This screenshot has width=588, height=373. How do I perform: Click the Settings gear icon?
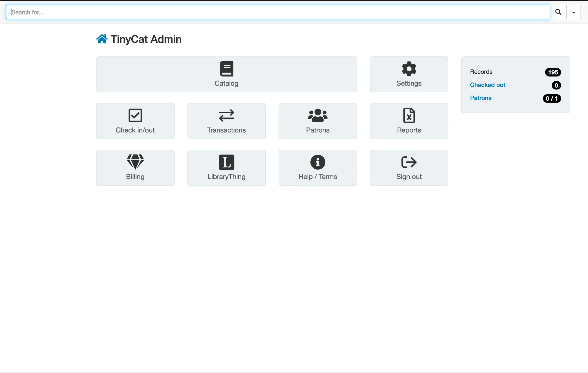tap(409, 69)
